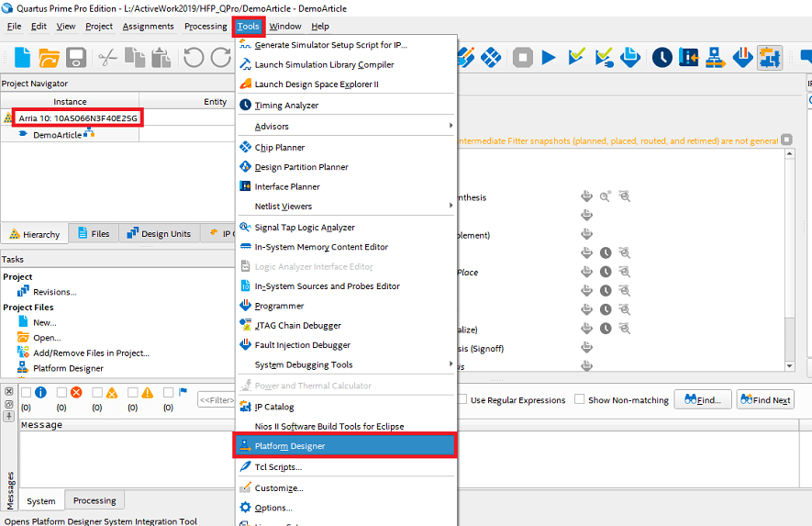Select Platform Designer menu item
Image resolution: width=812 pixels, height=526 pixels.
click(x=289, y=446)
